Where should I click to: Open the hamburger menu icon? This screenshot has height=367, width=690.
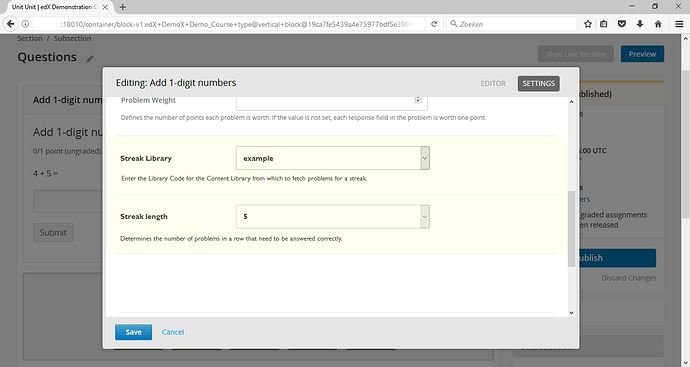click(679, 24)
